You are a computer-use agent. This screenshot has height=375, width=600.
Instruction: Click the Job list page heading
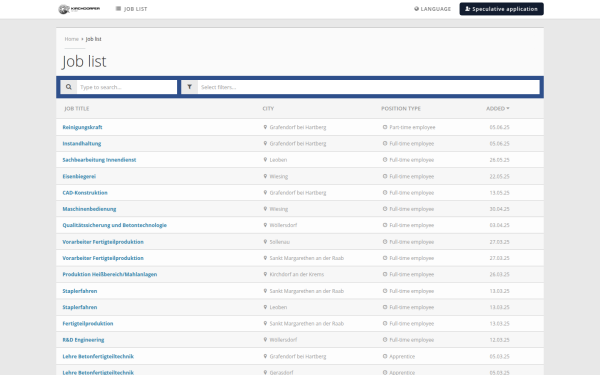pyautogui.click(x=84, y=61)
